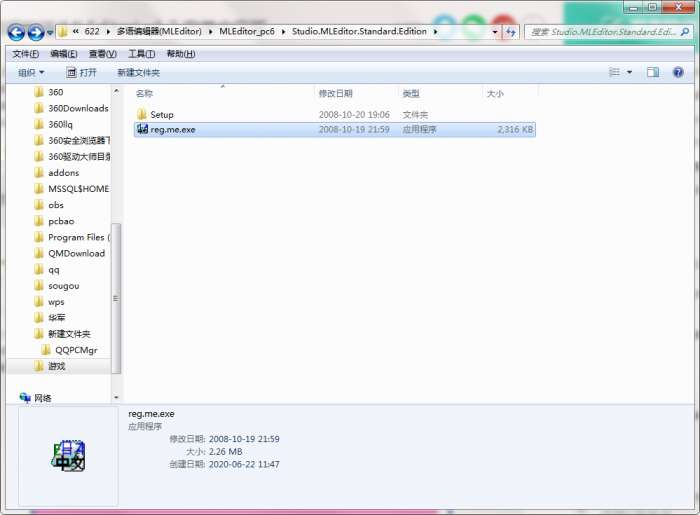Click 多语编辑器(MLEditor) breadcrumb
The width and height of the screenshot is (700, 515).
click(x=159, y=32)
